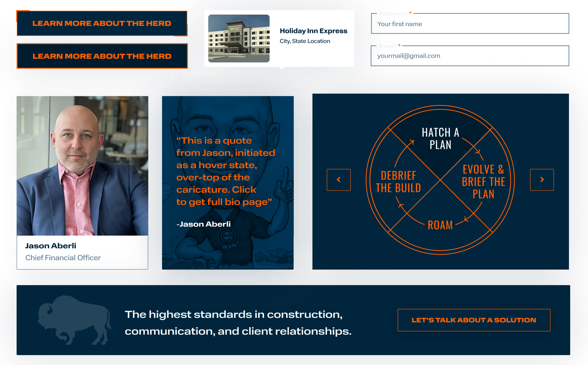The width and height of the screenshot is (588, 365).
Task: Click the City, State Location text
Action: tap(305, 41)
